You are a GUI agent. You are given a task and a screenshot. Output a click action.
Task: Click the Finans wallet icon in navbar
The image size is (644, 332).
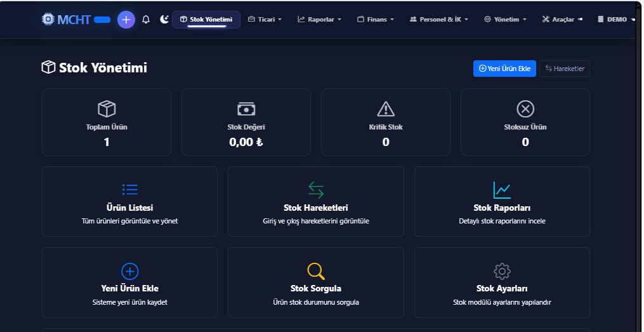[360, 19]
